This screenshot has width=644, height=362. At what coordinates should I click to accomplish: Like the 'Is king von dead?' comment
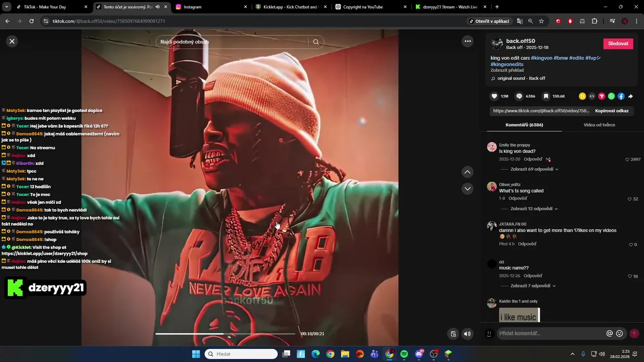coord(627,159)
